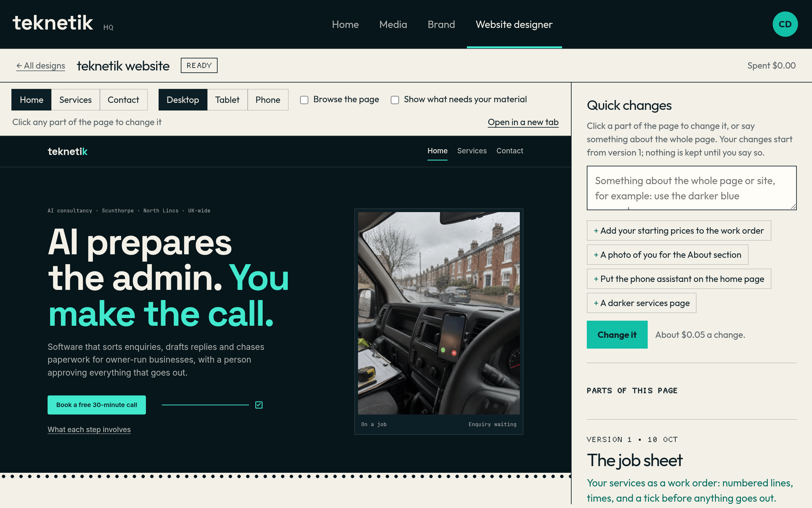Click the teal checkbox icon beside the hero line
The width and height of the screenshot is (812, 508).
point(259,405)
